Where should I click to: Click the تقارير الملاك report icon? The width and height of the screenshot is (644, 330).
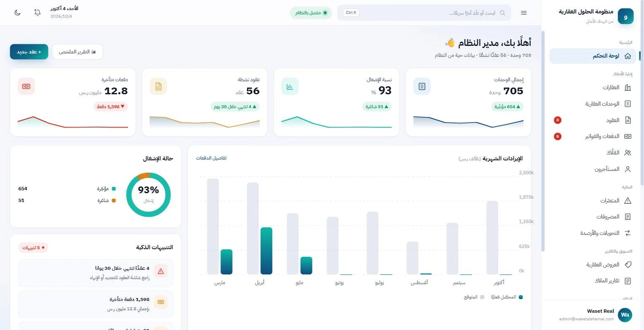(628, 281)
